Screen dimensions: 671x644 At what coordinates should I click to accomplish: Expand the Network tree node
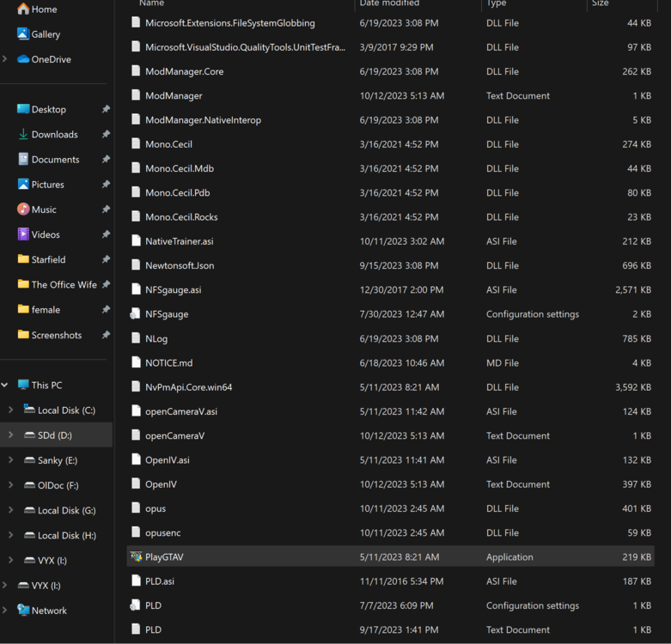click(4, 611)
